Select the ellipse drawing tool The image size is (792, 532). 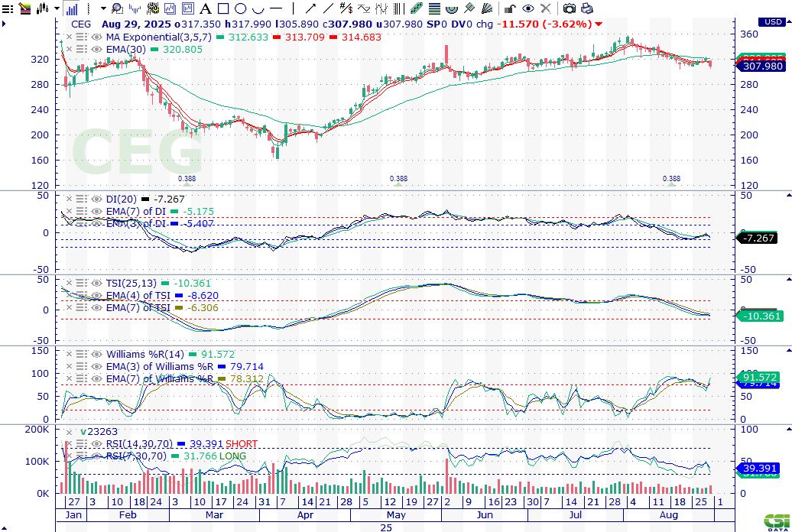[240, 9]
